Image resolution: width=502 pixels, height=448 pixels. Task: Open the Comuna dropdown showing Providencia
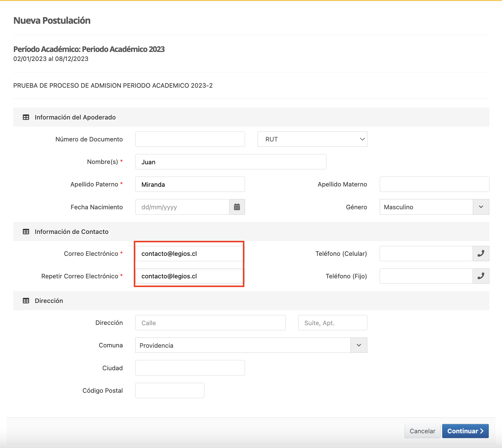251,345
